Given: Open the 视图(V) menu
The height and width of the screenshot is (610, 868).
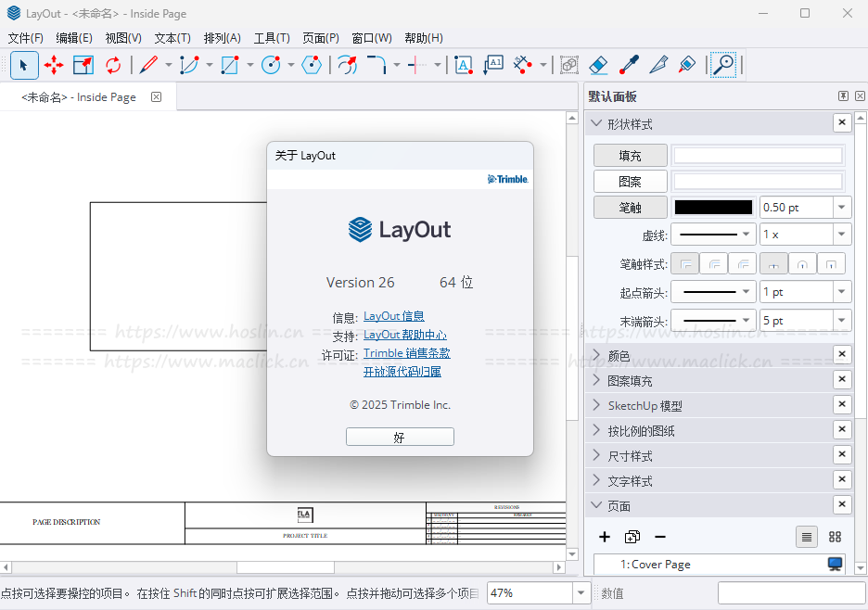Looking at the screenshot, I should click(x=123, y=38).
